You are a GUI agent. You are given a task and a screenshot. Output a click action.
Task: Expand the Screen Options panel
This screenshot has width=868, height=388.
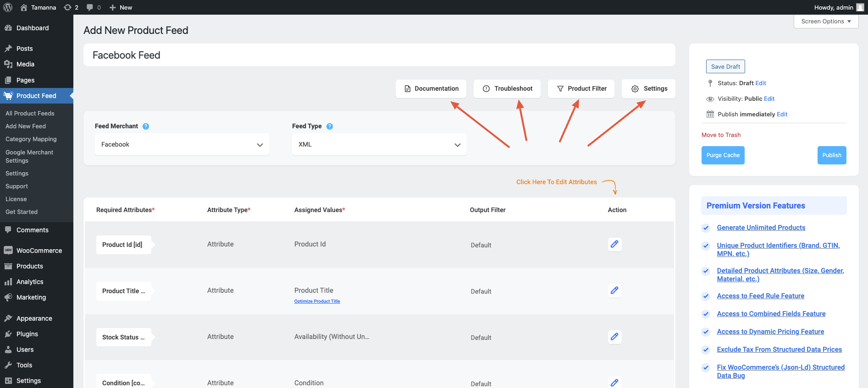tap(826, 22)
